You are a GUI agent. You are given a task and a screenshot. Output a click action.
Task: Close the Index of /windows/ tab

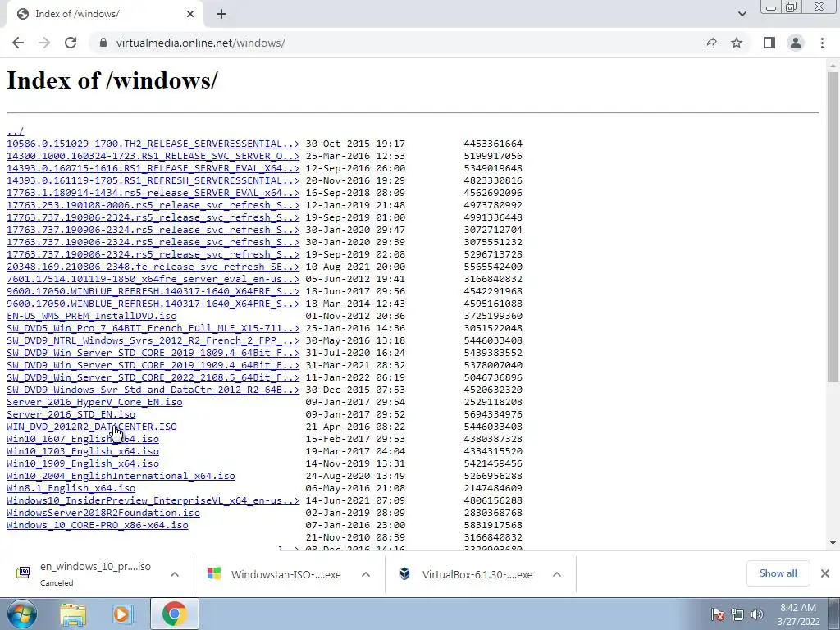190,15
